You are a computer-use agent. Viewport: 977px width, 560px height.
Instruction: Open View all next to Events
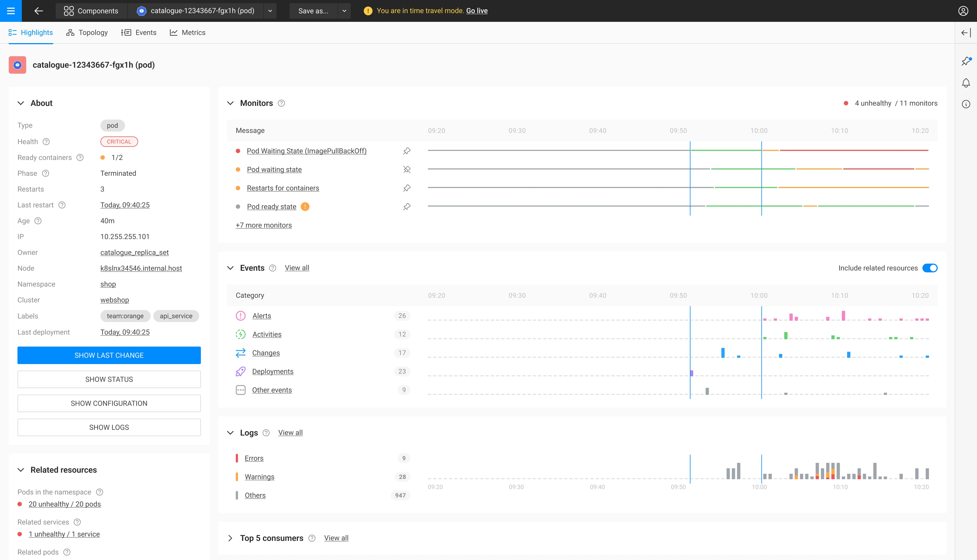(297, 268)
